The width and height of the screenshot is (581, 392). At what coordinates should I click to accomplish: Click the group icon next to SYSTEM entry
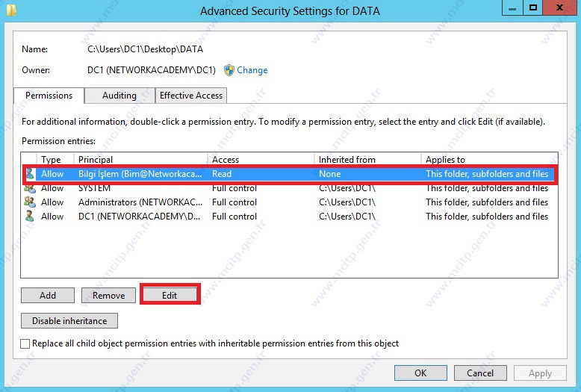[30, 188]
